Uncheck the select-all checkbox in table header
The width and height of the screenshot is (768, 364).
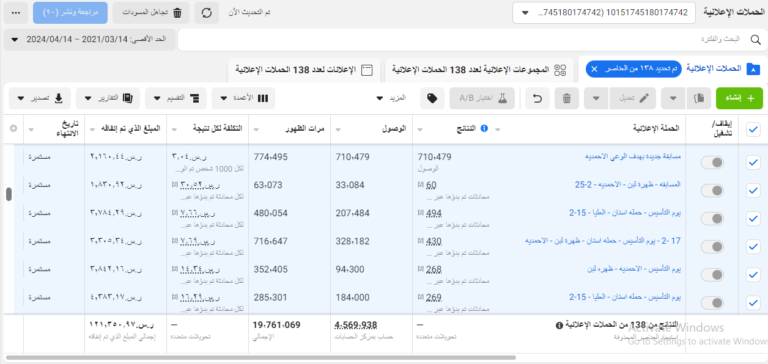[x=753, y=129]
